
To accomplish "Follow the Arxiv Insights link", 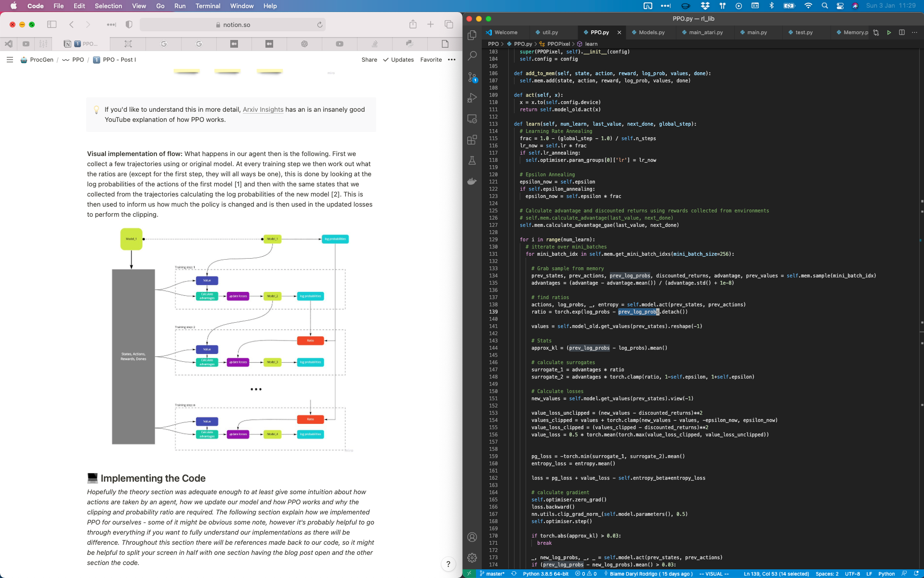I will point(263,109).
